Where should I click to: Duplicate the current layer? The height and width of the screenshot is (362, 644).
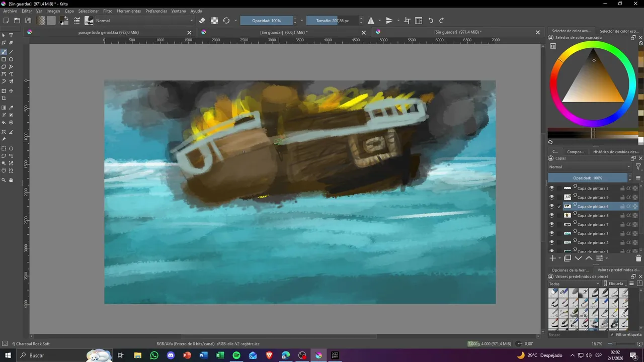click(x=568, y=258)
